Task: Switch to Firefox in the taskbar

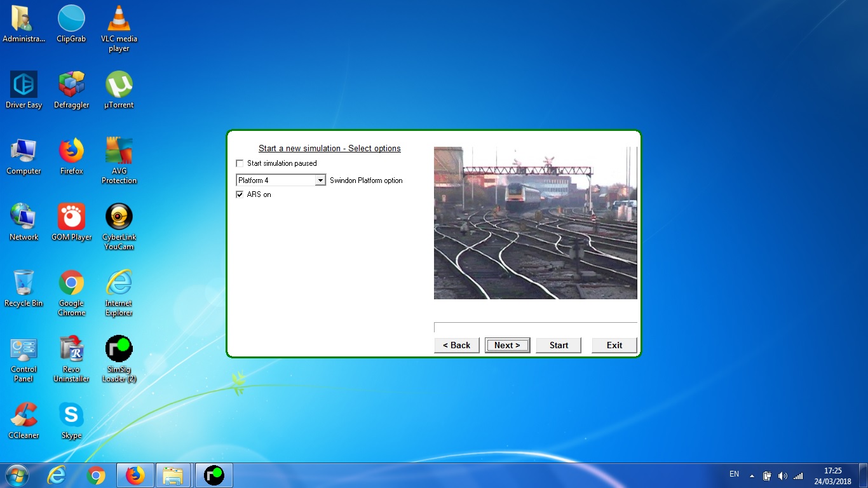Action: coord(135,475)
